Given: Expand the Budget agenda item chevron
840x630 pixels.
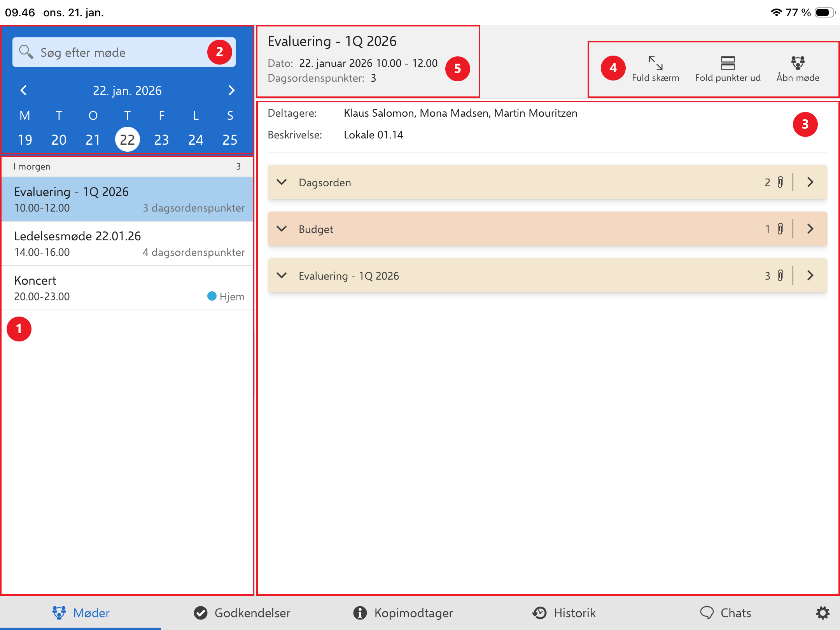Looking at the screenshot, I should point(282,229).
